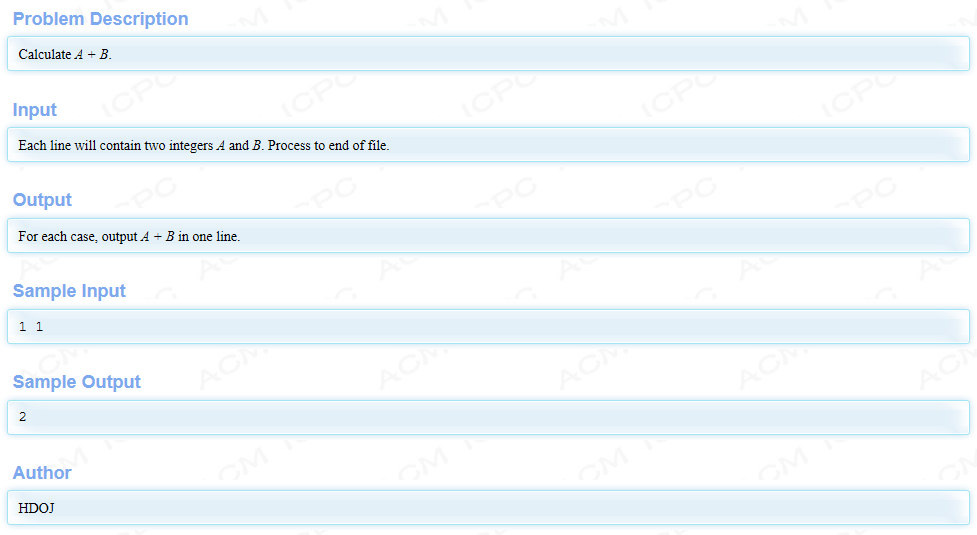
Task: Select the 'Output' section heading
Action: [x=42, y=200]
